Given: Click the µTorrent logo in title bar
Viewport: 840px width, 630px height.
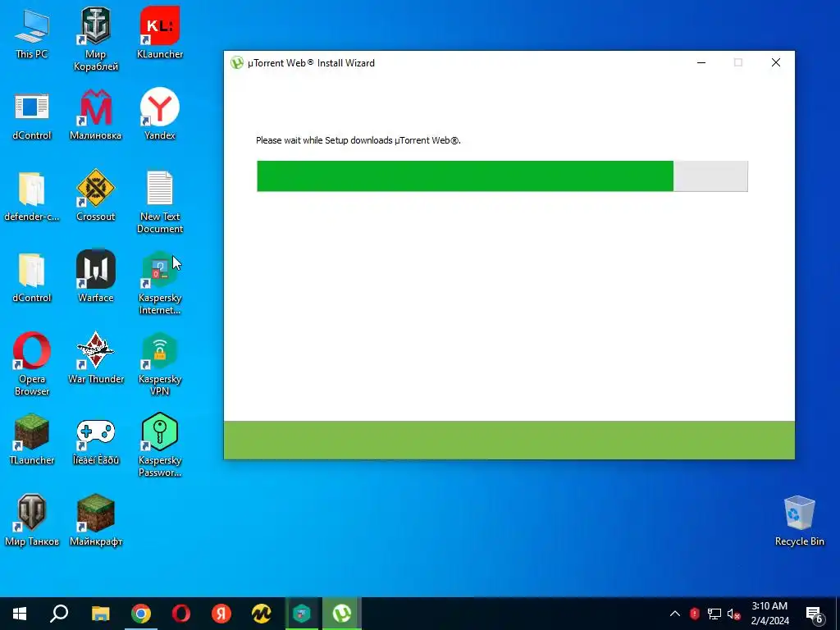Looking at the screenshot, I should point(237,62).
